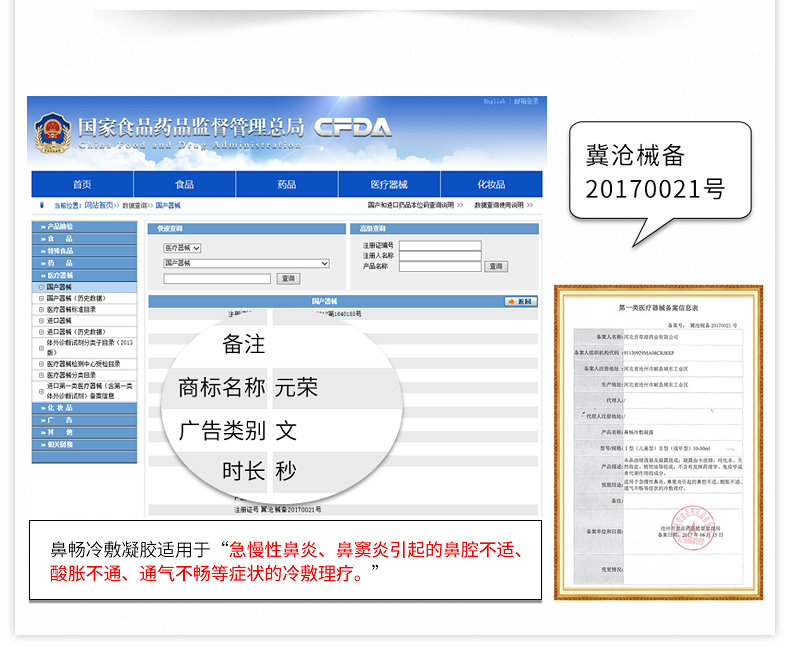This screenshot has width=790, height=647.
Task: Select 体外诊断试剂分类子目录 in sidebar
Action: [90, 347]
